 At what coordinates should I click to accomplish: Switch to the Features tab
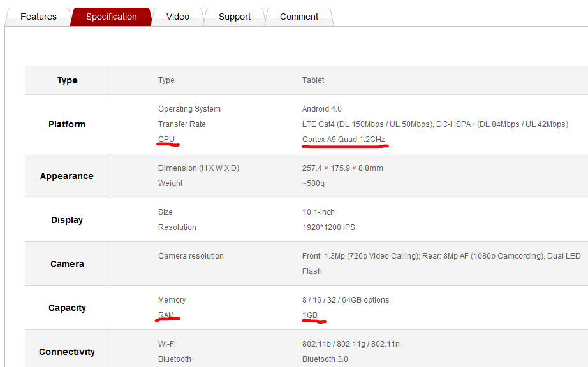click(38, 17)
